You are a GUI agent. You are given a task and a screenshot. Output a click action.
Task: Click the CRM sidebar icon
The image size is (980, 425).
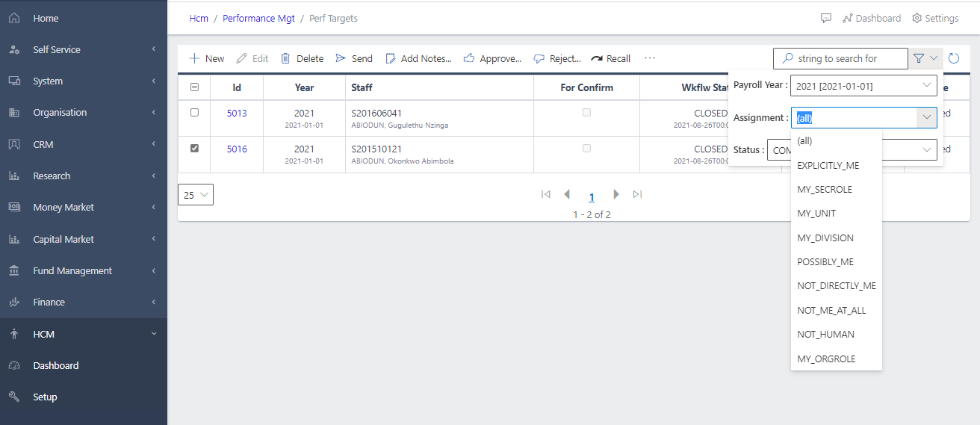coord(14,144)
